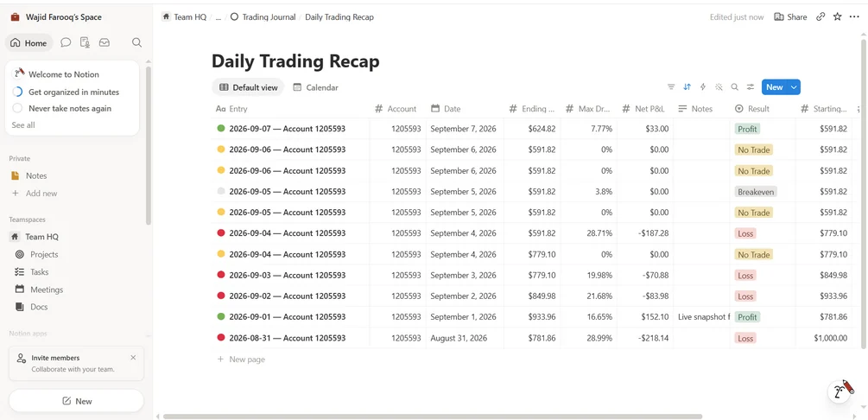Click Profit tag in 2026-09-07 row
Viewport: 868px width, 420px height.
[747, 129]
